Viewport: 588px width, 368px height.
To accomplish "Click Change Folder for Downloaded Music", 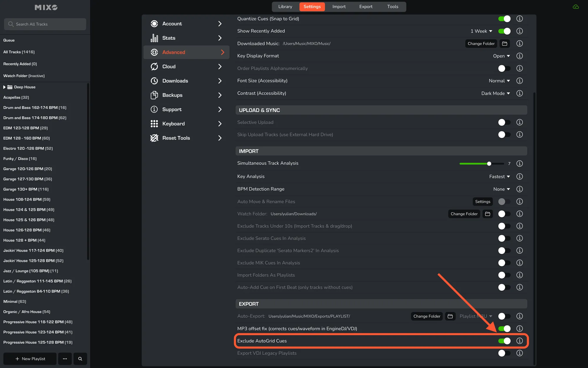I will pos(481,44).
